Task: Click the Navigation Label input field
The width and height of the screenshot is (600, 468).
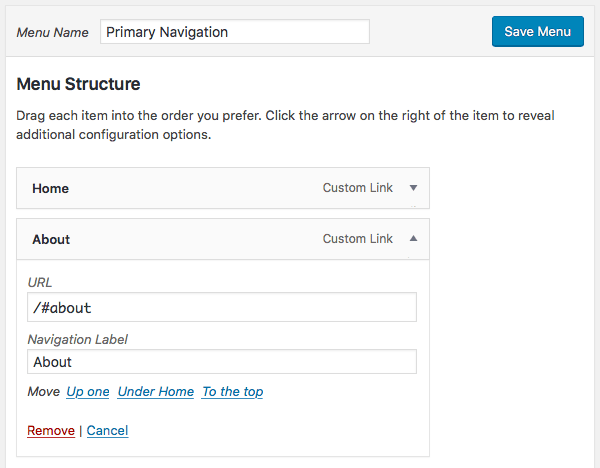Action: pos(222,362)
